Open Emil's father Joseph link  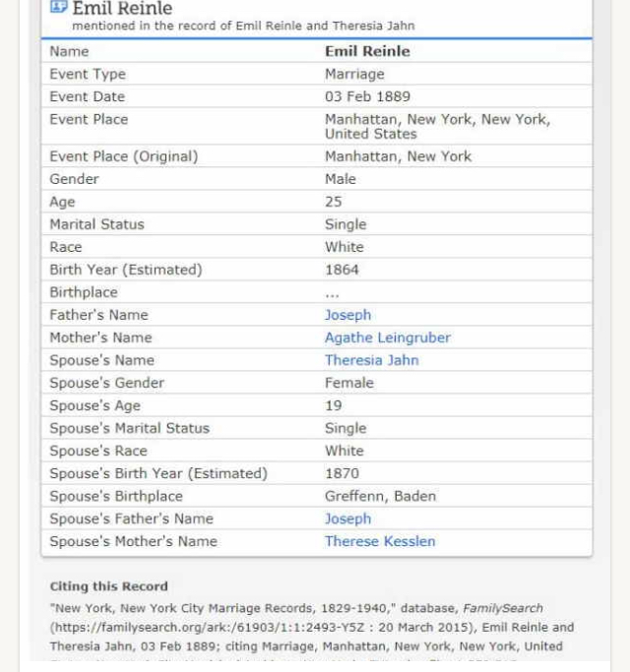(347, 315)
